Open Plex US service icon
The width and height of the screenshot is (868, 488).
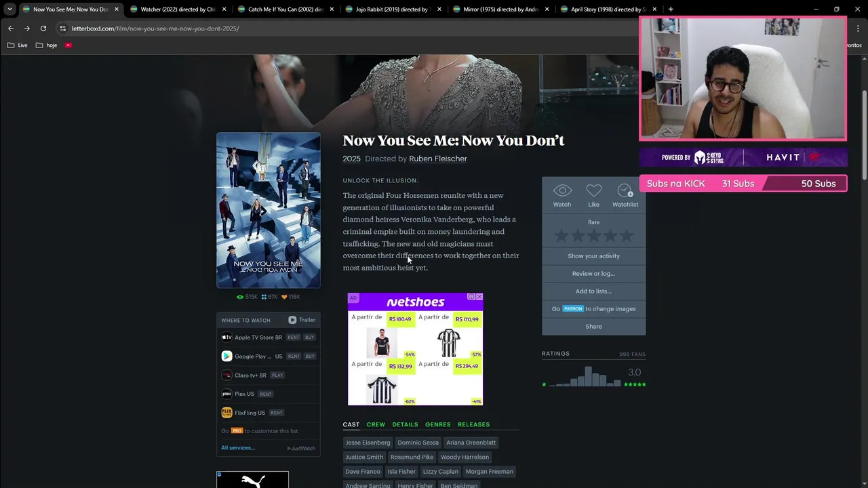click(227, 394)
